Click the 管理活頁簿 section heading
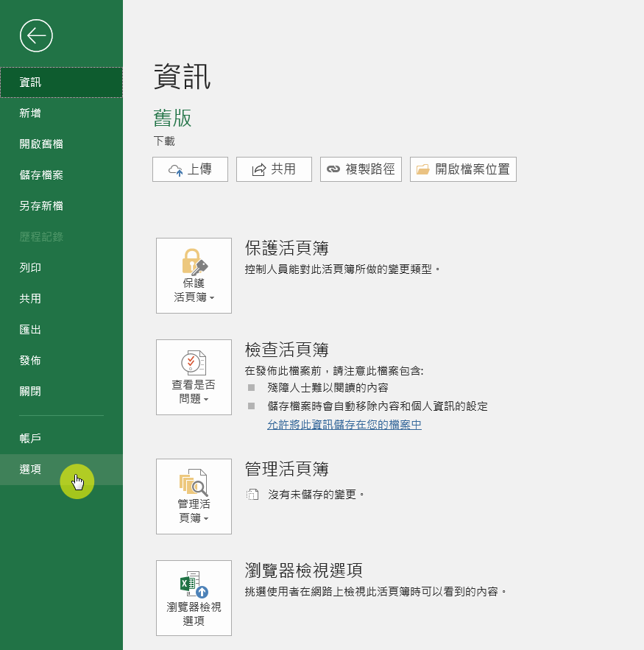Viewport: 644px width, 650px height. coord(287,469)
